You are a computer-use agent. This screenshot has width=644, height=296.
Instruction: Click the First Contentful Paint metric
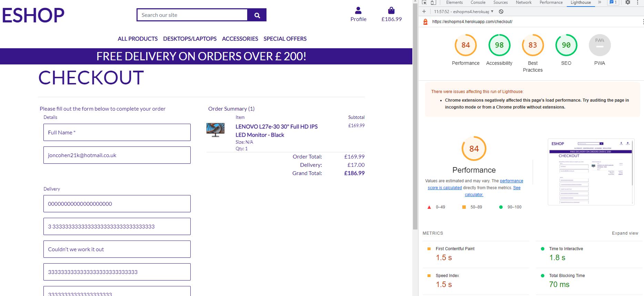tap(476, 254)
